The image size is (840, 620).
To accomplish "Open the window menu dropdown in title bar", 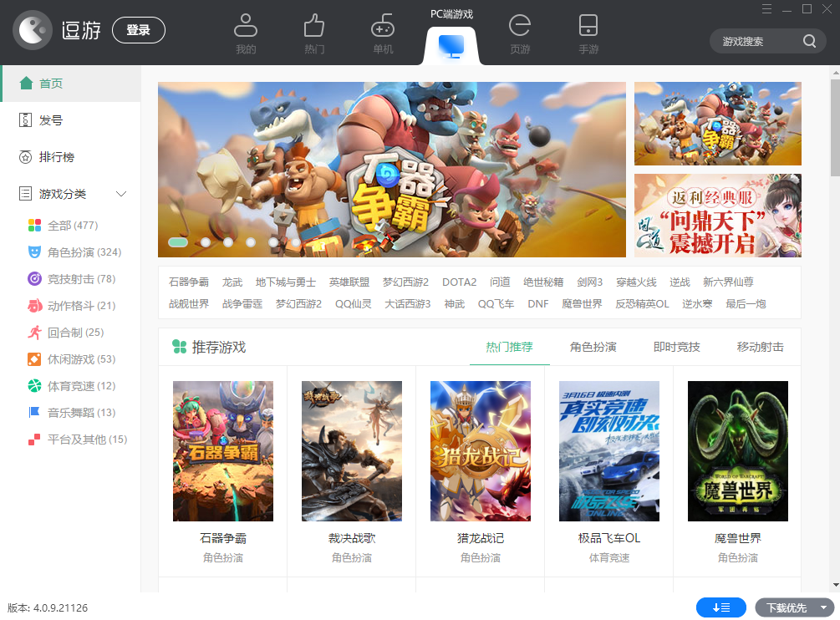I will pyautogui.click(x=766, y=9).
